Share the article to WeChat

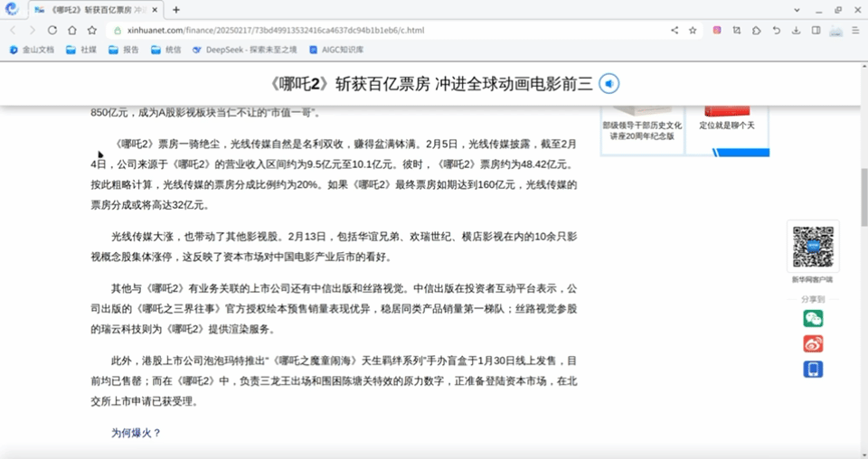(x=813, y=319)
